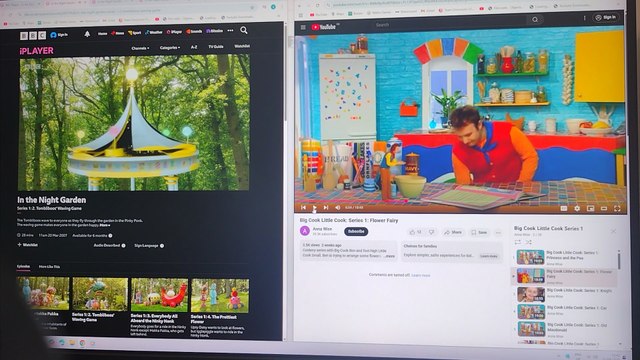The image size is (640, 360).
Task: Open BBC search magnifier
Action: [x=244, y=30]
